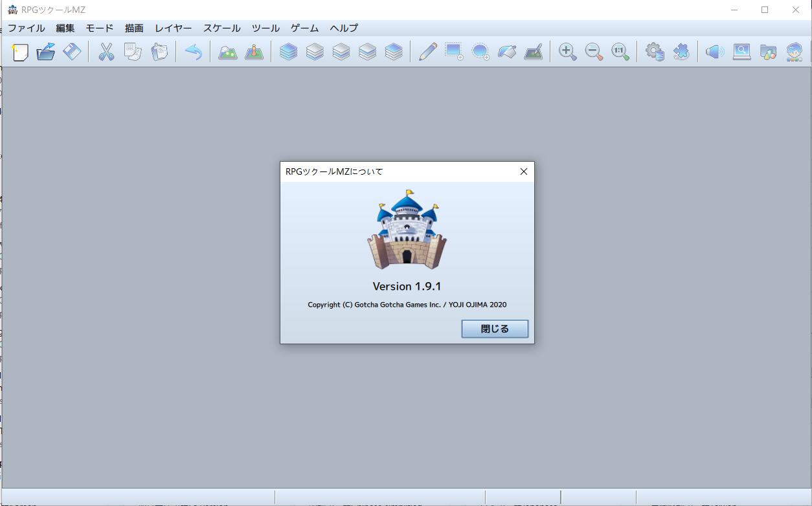Save the project with the disk icon
812x506 pixels.
click(x=72, y=52)
